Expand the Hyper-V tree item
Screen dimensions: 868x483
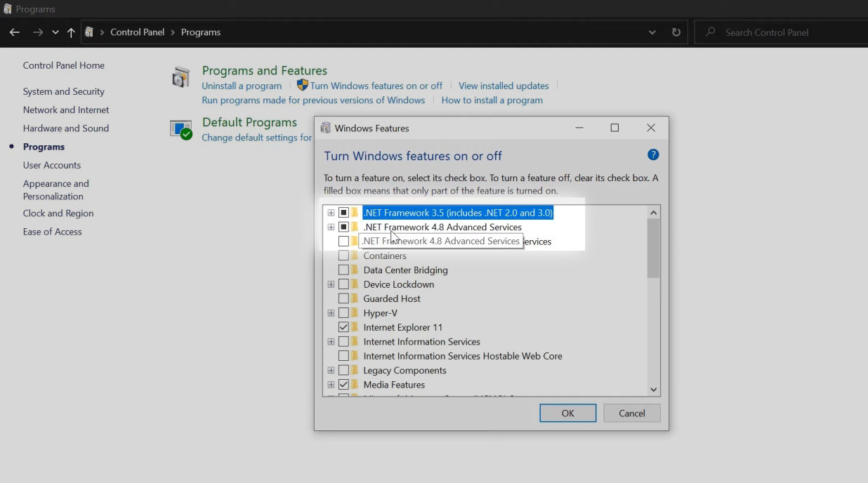331,312
